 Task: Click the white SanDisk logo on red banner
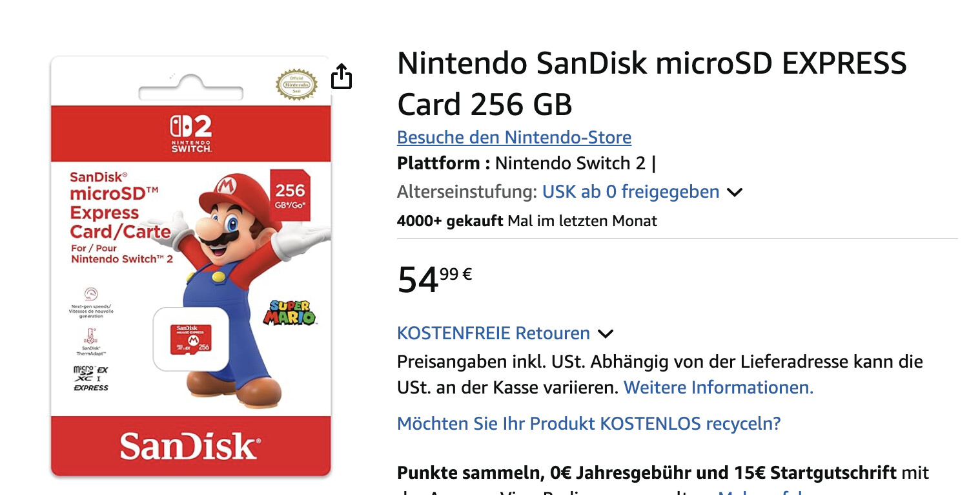(x=190, y=447)
